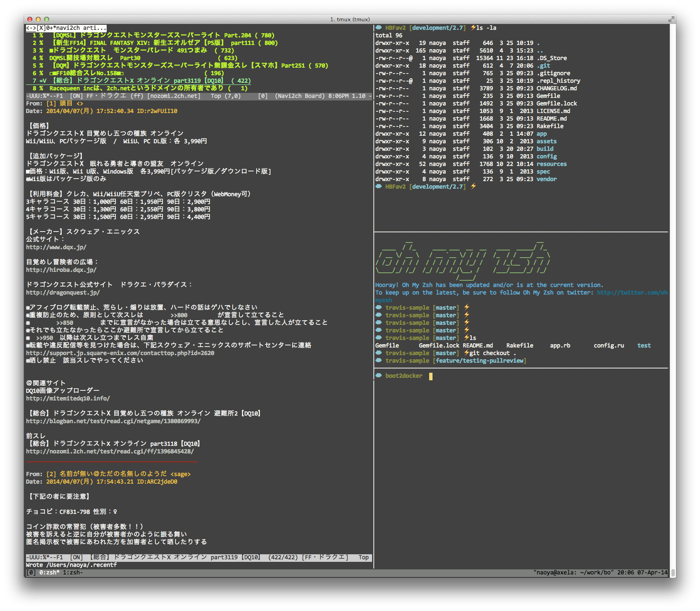
Task: Click the 1:zsh- window in tmux status bar
Action: click(73, 572)
